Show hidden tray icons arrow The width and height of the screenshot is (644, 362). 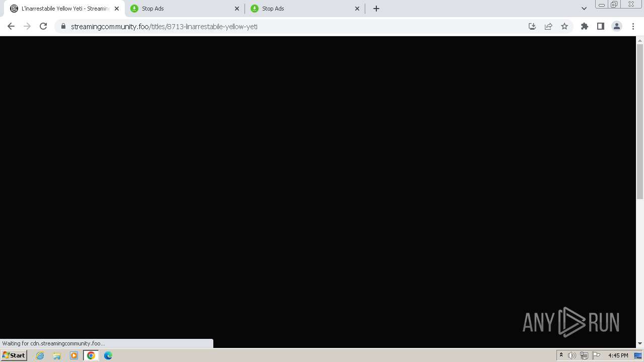pyautogui.click(x=561, y=355)
